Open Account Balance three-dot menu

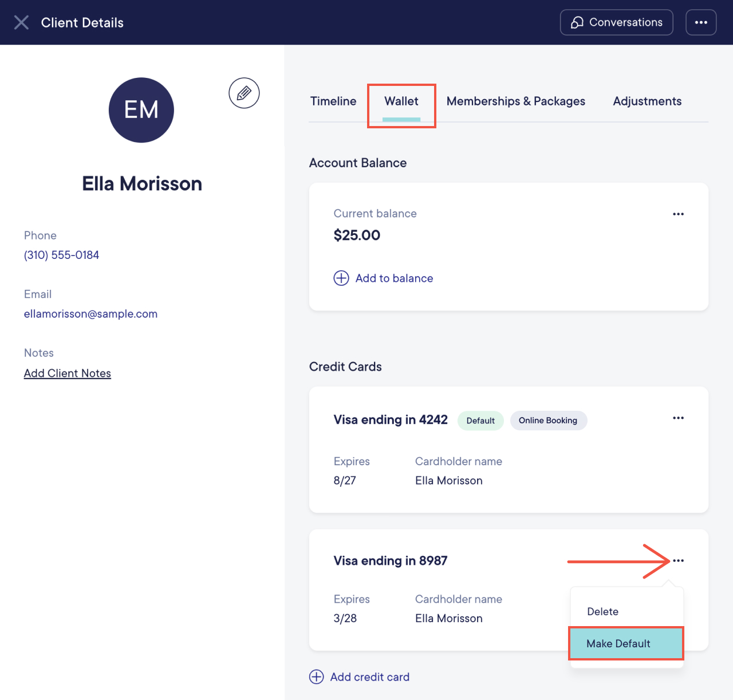coord(678,214)
